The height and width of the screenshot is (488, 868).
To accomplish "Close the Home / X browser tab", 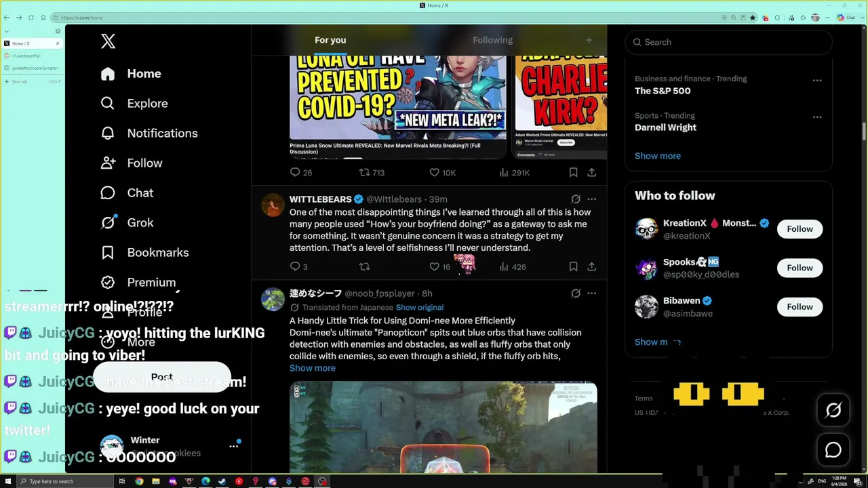I will pyautogui.click(x=58, y=43).
